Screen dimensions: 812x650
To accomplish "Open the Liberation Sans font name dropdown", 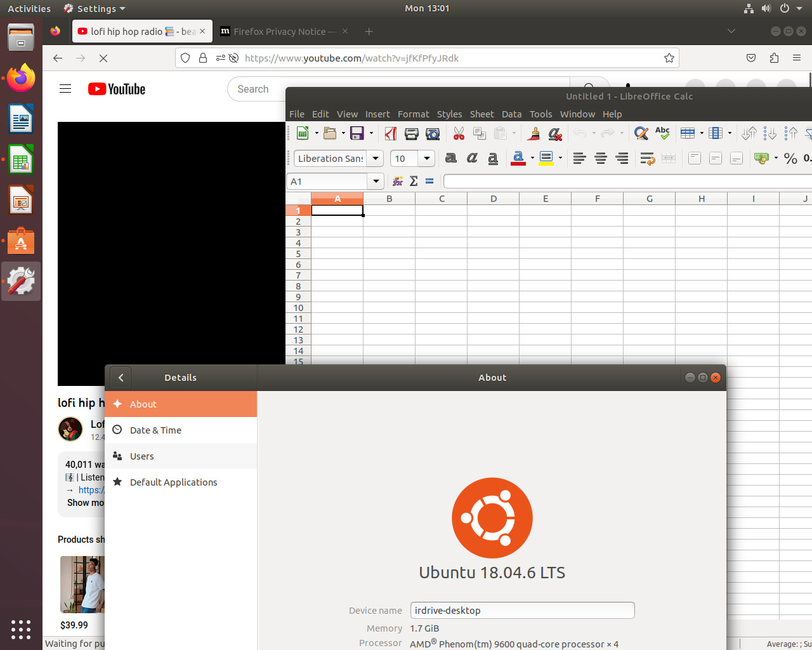I will pos(376,159).
